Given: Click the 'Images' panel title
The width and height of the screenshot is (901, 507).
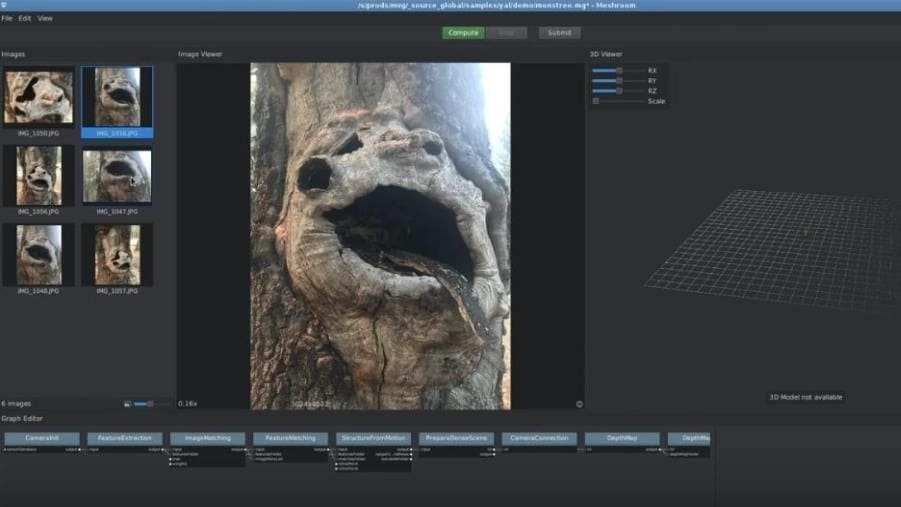Looking at the screenshot, I should [13, 54].
